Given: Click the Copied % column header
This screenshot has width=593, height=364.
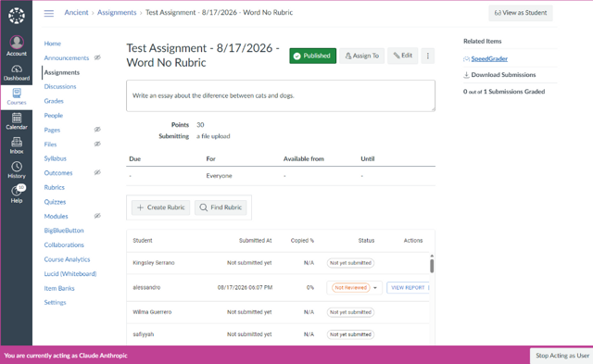Looking at the screenshot, I should (302, 241).
